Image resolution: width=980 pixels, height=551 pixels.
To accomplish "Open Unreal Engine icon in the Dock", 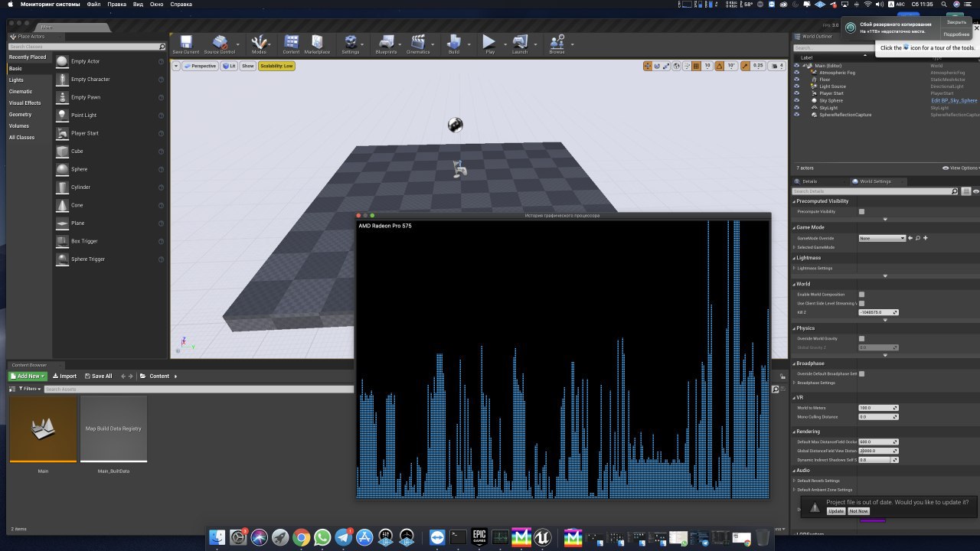I will point(543,537).
